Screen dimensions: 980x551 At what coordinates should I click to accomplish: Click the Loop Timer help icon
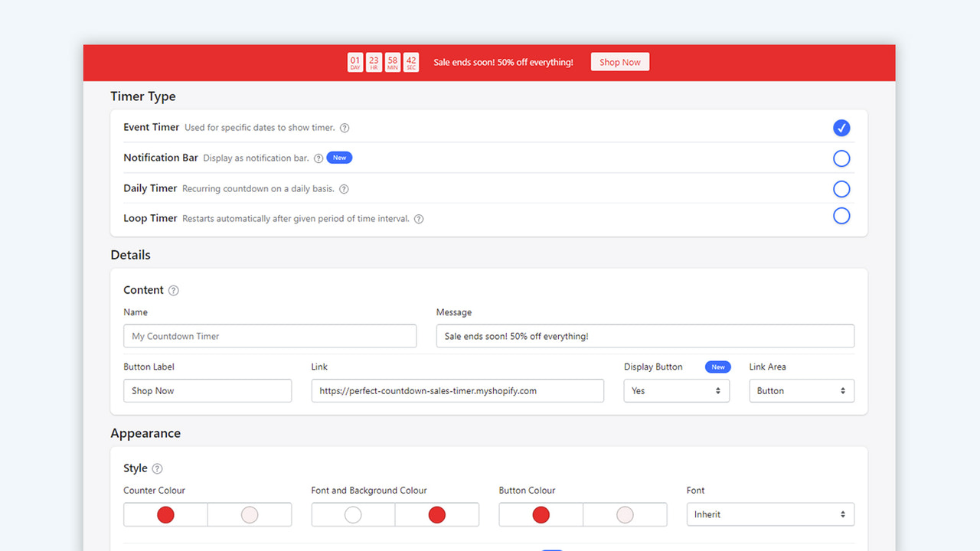coord(418,218)
